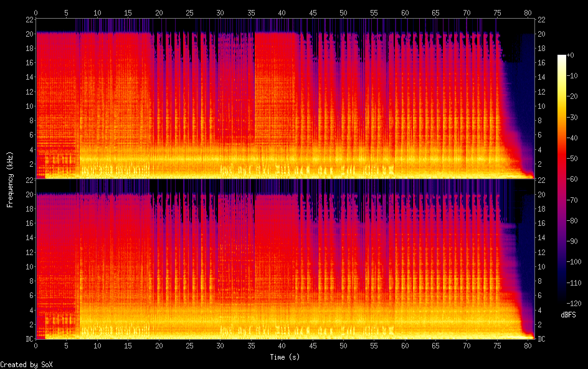The image size is (588, 369).
Task: Select the "-20" value on the color scale
Action: click(572, 96)
